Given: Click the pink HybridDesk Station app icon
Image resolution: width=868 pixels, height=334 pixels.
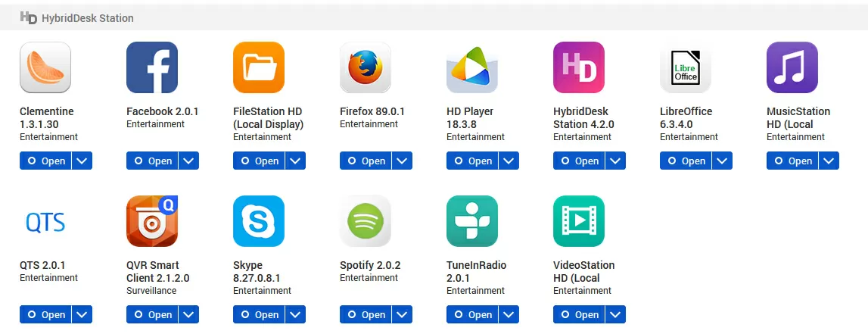Looking at the screenshot, I should click(579, 67).
